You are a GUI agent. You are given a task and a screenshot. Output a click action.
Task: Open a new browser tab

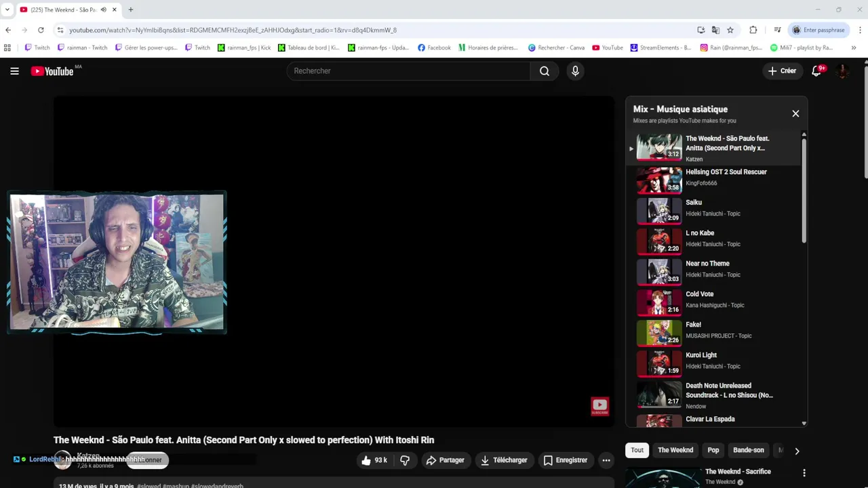tap(131, 9)
